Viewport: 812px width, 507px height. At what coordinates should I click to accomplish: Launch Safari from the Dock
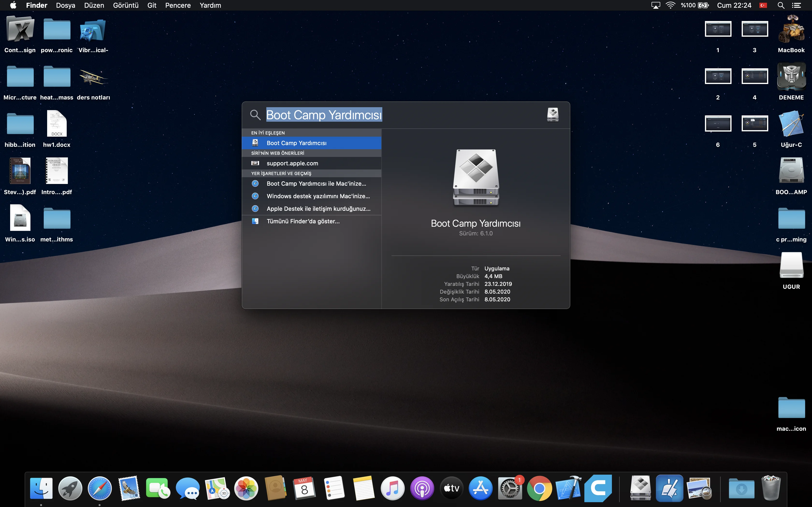pos(100,488)
